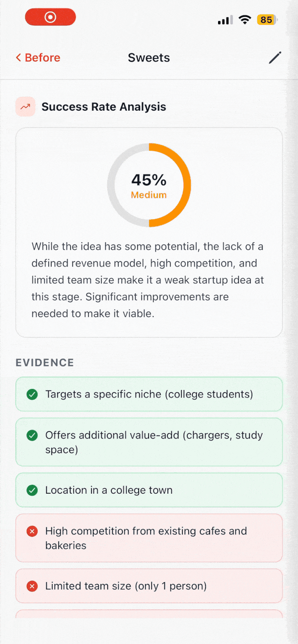Tap the green check beside specific niche
This screenshot has height=644, width=298.
32,394
